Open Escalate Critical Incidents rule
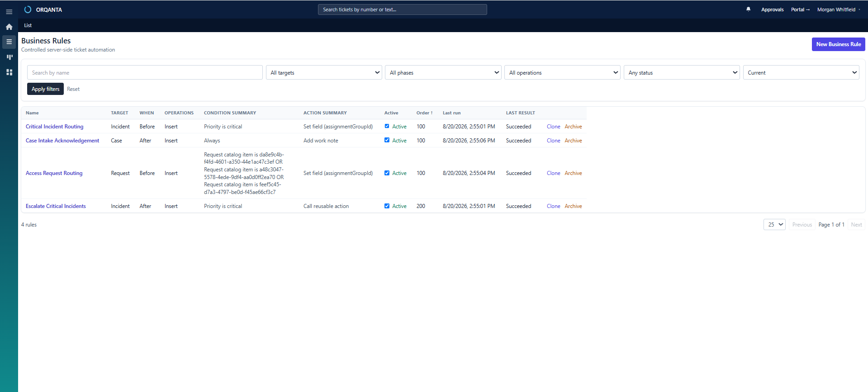The width and height of the screenshot is (868, 392). [x=56, y=206]
